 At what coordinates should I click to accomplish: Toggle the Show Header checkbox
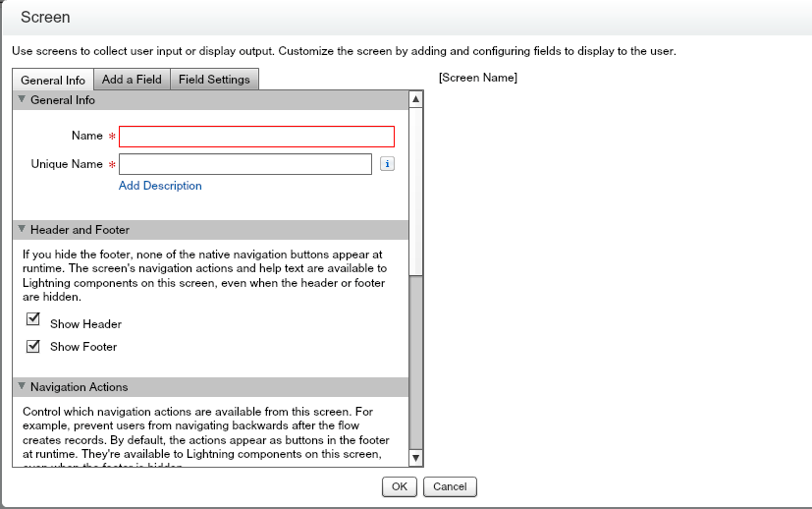click(x=33, y=319)
